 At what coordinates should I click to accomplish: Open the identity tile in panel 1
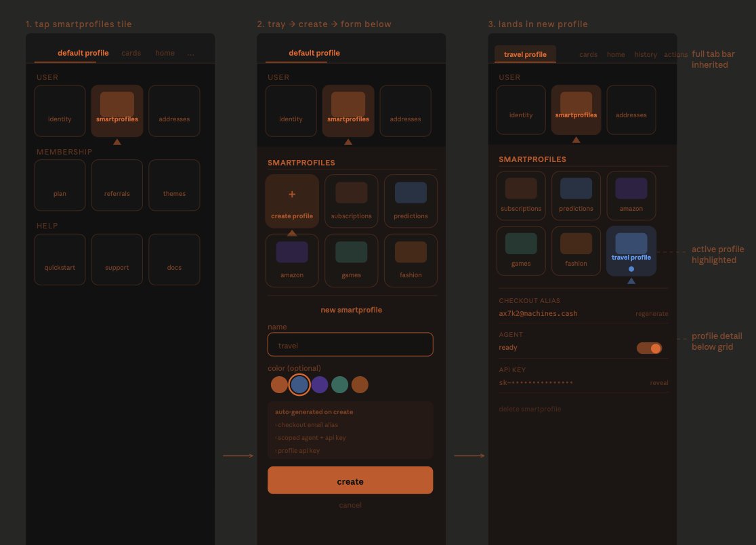(x=60, y=111)
